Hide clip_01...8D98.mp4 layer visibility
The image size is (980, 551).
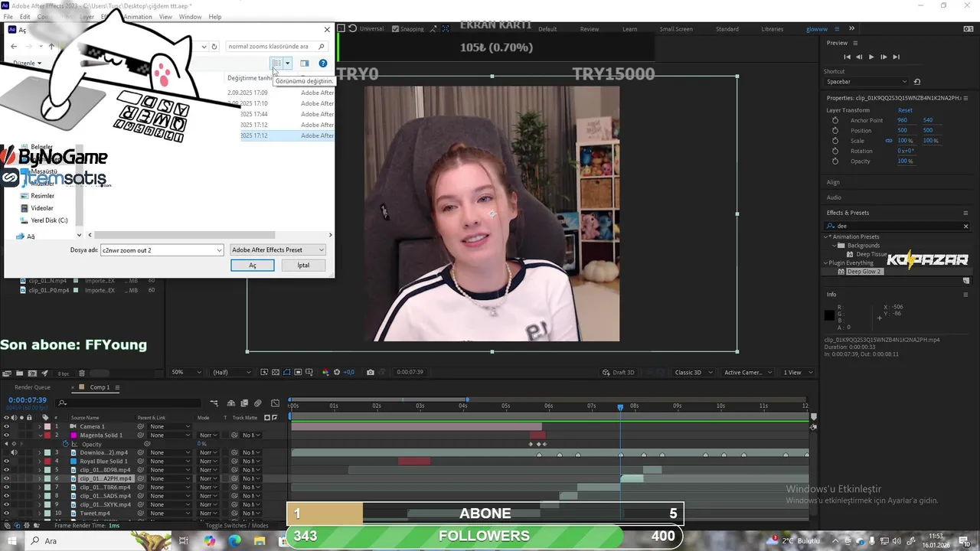6,470
